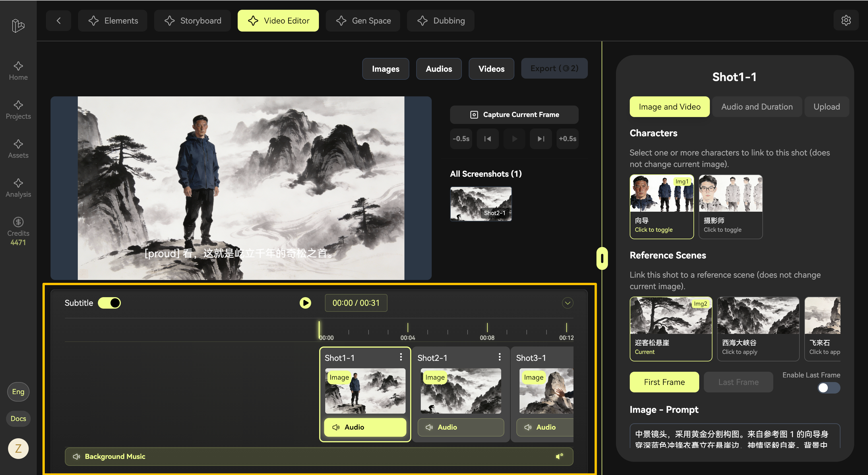Screen dimensions: 868x475
Task: Step to previous frame icon
Action: coord(488,139)
